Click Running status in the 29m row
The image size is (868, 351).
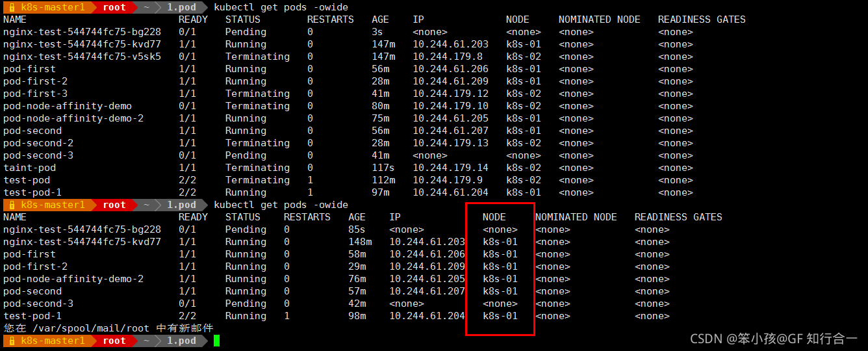click(246, 266)
